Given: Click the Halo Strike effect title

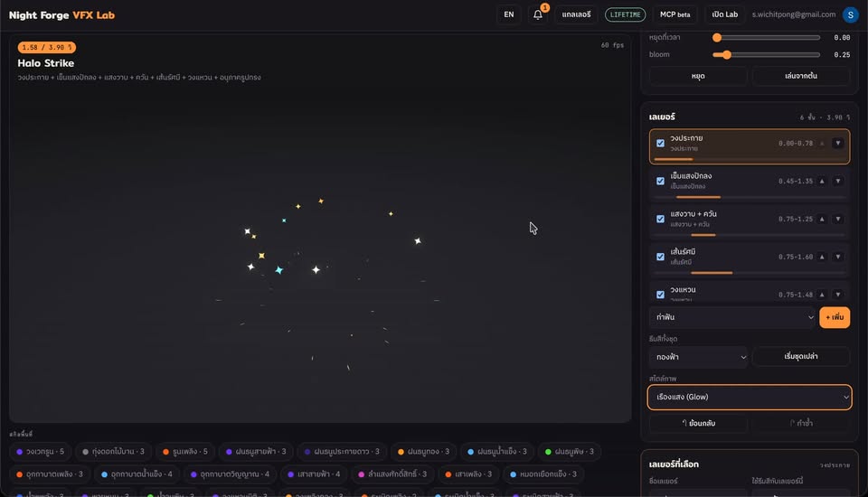Looking at the screenshot, I should (46, 63).
